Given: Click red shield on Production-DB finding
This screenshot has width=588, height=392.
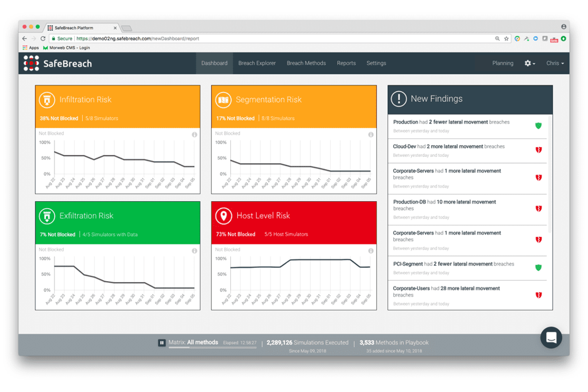Looking at the screenshot, I should click(x=539, y=209).
